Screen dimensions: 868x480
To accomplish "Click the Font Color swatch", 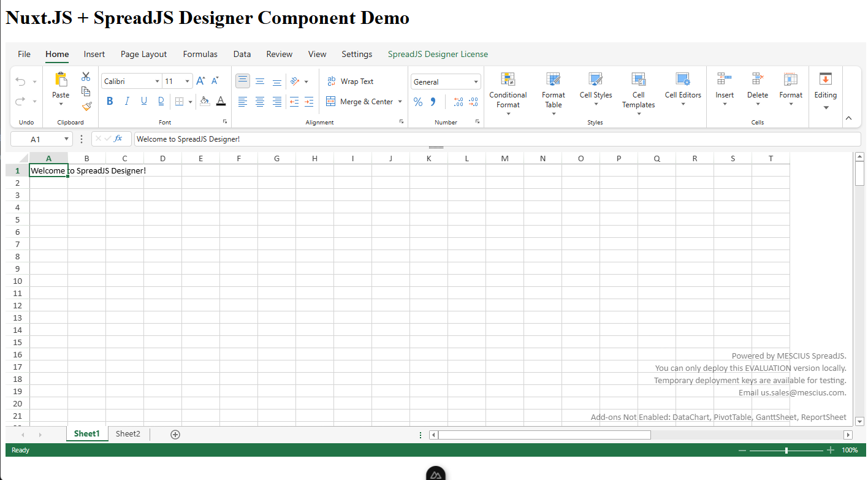I will (221, 101).
